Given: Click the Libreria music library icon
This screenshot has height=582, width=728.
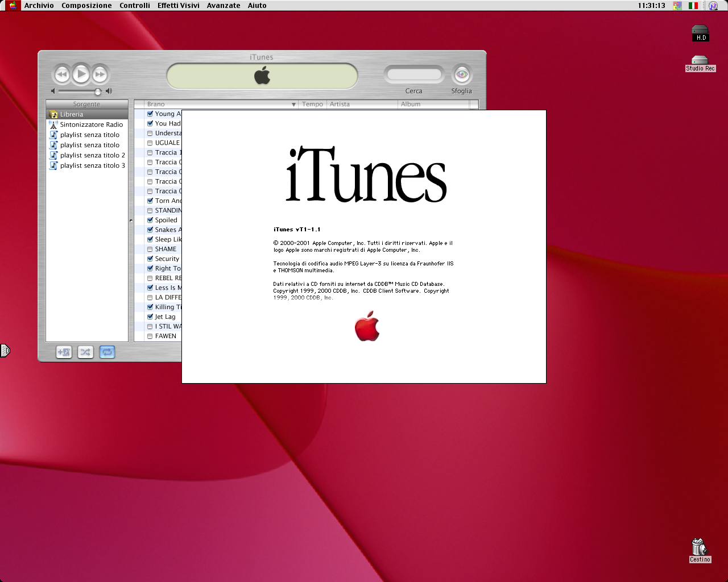Looking at the screenshot, I should click(53, 114).
